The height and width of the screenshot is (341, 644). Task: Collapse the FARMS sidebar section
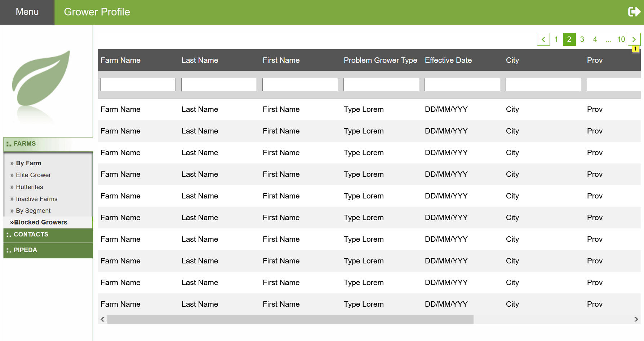[x=25, y=144]
